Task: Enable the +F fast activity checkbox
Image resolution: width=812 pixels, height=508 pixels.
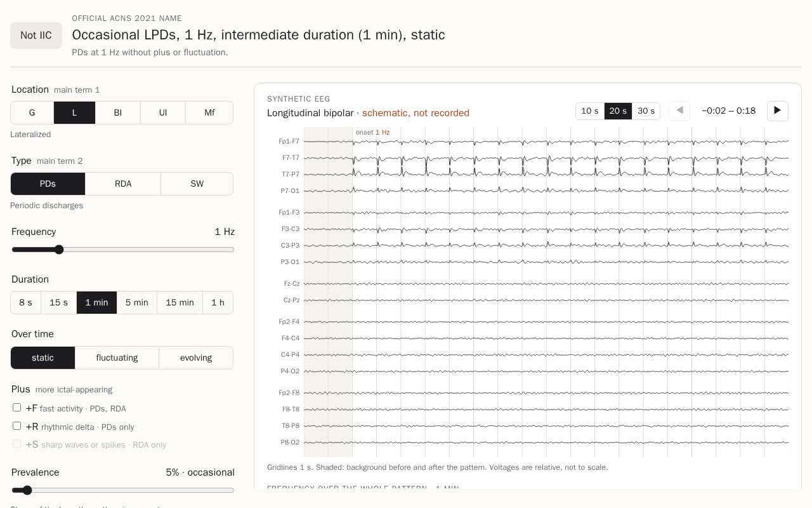Action: pos(16,408)
